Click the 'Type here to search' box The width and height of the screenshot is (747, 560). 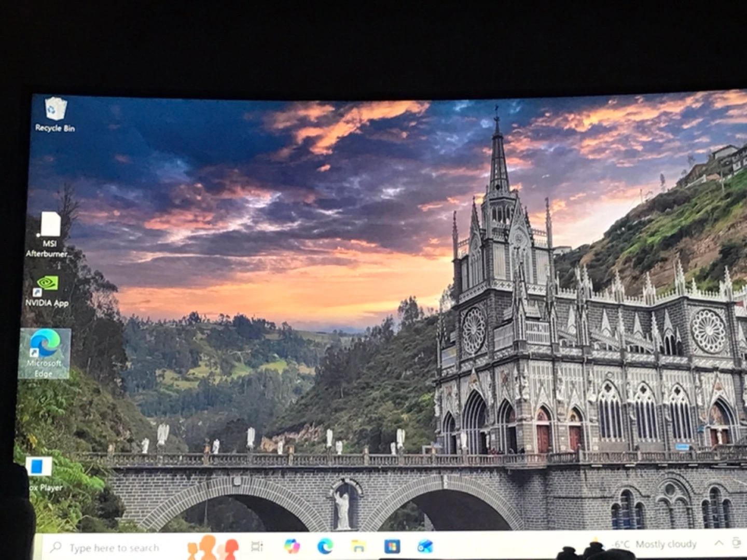(114, 548)
